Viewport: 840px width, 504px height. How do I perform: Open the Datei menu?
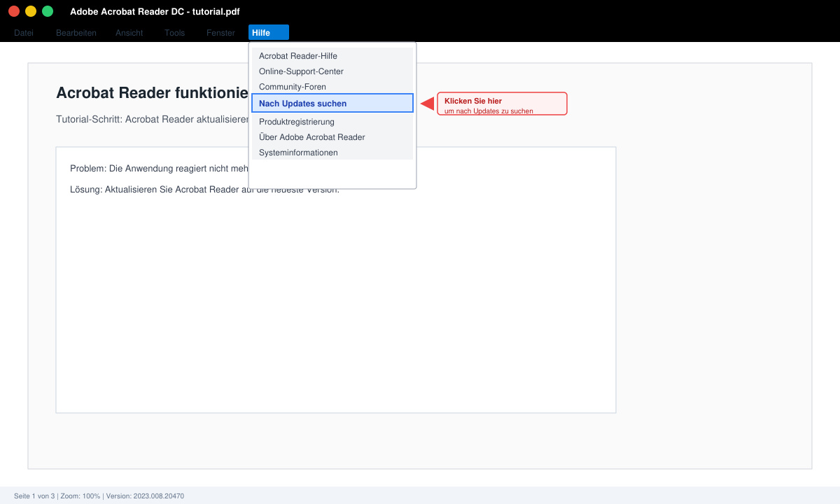coord(24,33)
